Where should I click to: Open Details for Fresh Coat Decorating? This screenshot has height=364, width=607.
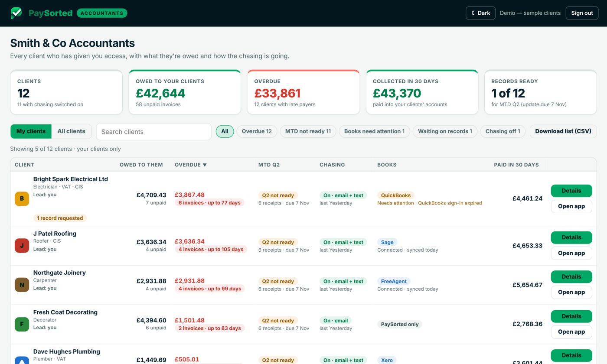[x=571, y=316]
